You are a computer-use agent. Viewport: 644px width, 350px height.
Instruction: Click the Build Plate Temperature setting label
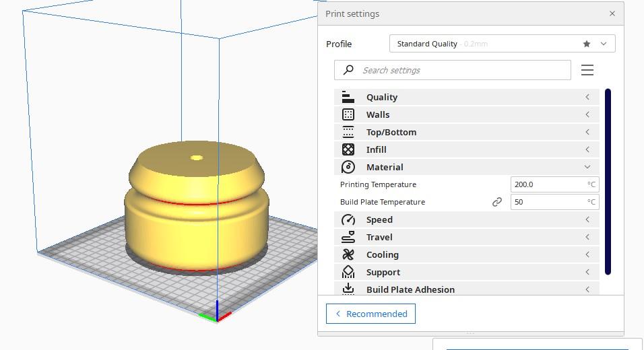(383, 202)
